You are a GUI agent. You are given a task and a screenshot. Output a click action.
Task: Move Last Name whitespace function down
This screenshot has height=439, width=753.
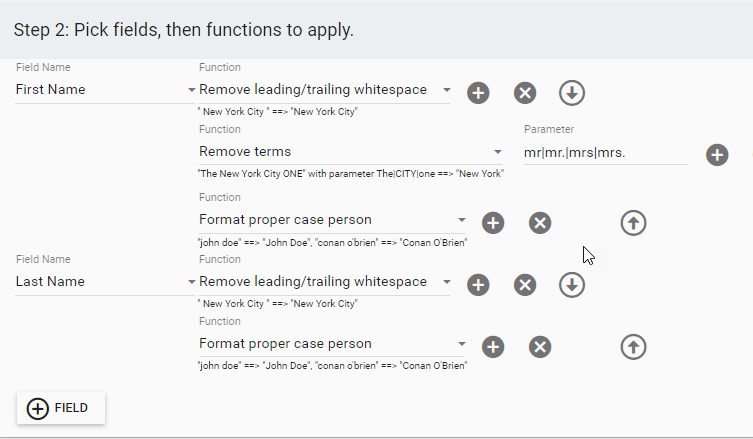(x=571, y=285)
